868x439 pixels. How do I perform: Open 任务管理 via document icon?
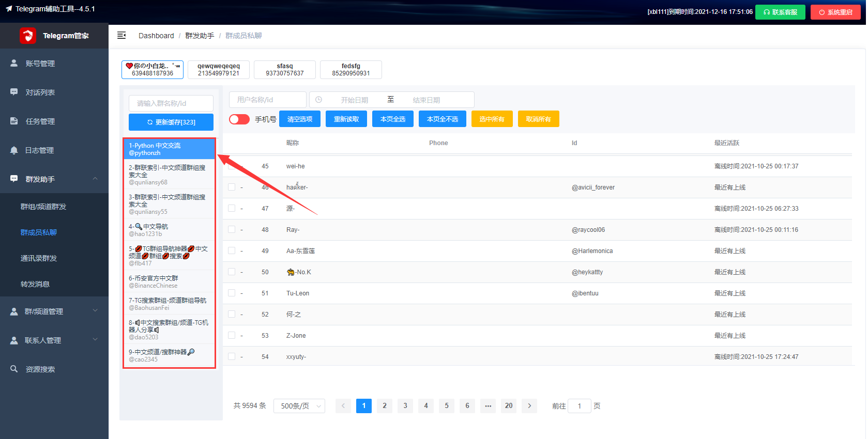14,121
